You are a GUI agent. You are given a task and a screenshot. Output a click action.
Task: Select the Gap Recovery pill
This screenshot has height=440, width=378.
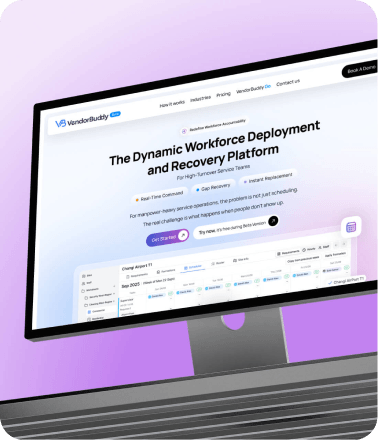(x=213, y=187)
